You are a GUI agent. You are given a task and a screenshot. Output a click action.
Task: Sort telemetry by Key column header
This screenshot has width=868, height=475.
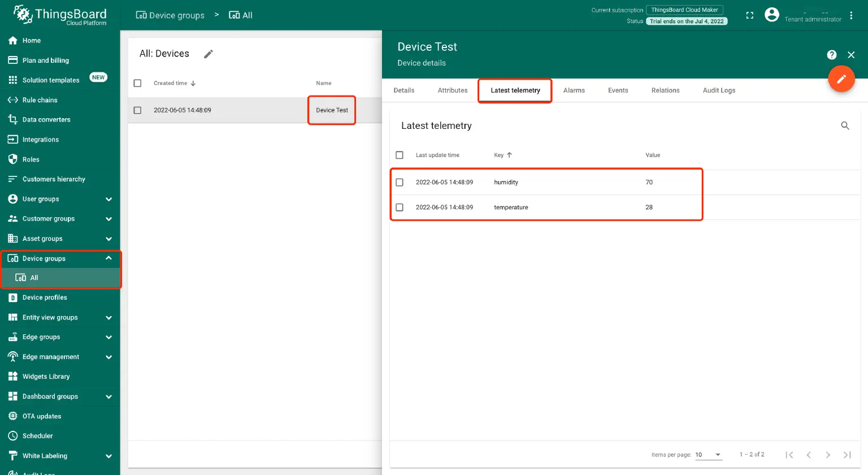pyautogui.click(x=499, y=155)
